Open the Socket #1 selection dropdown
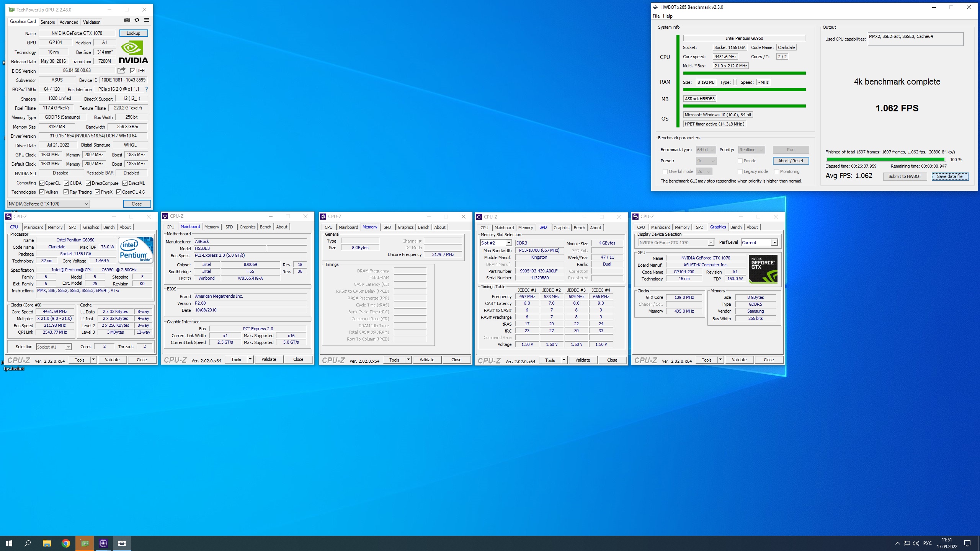This screenshot has width=980, height=551. 54,347
